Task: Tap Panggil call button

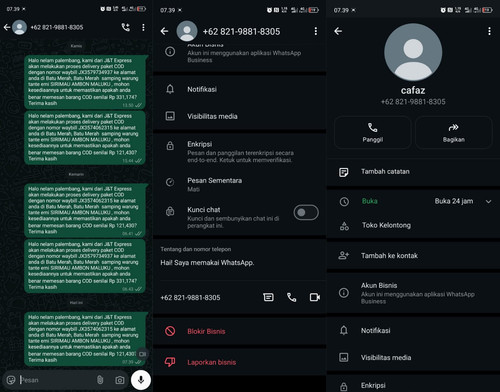Action: click(373, 132)
